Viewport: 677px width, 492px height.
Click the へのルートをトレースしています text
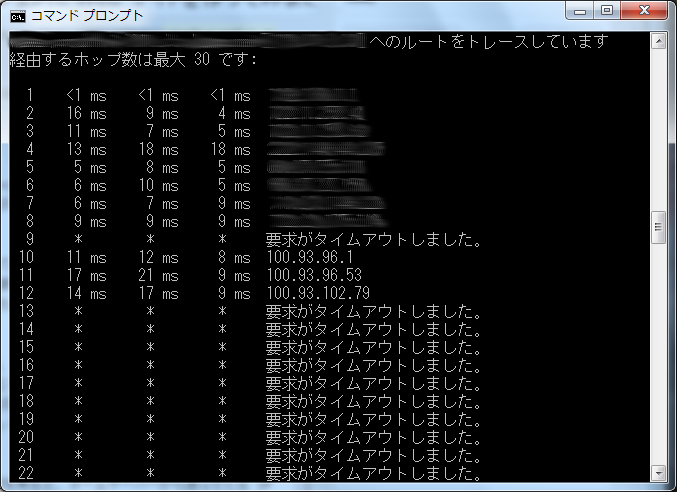pos(489,41)
